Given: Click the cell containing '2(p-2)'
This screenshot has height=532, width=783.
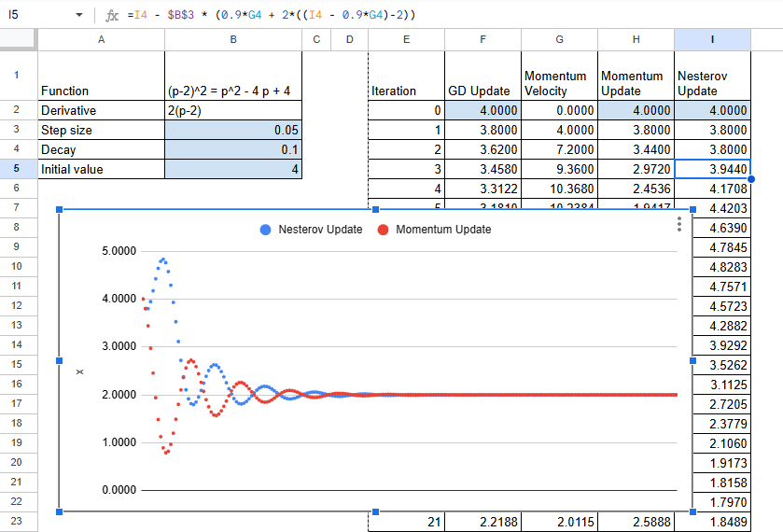Looking at the screenshot, I should point(233,110).
